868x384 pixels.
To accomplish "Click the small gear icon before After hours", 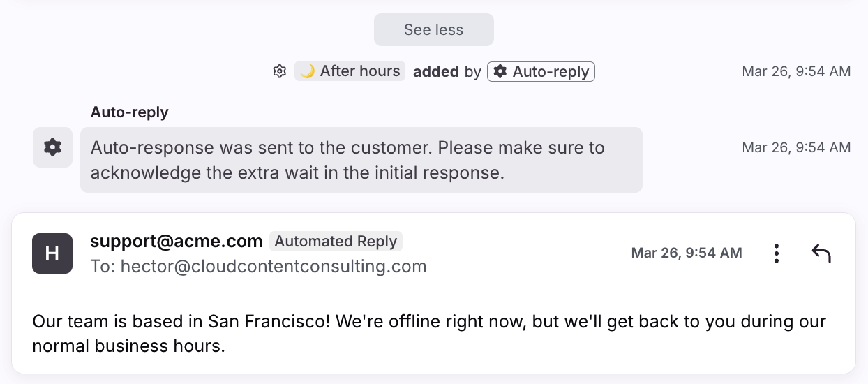I will pyautogui.click(x=280, y=71).
